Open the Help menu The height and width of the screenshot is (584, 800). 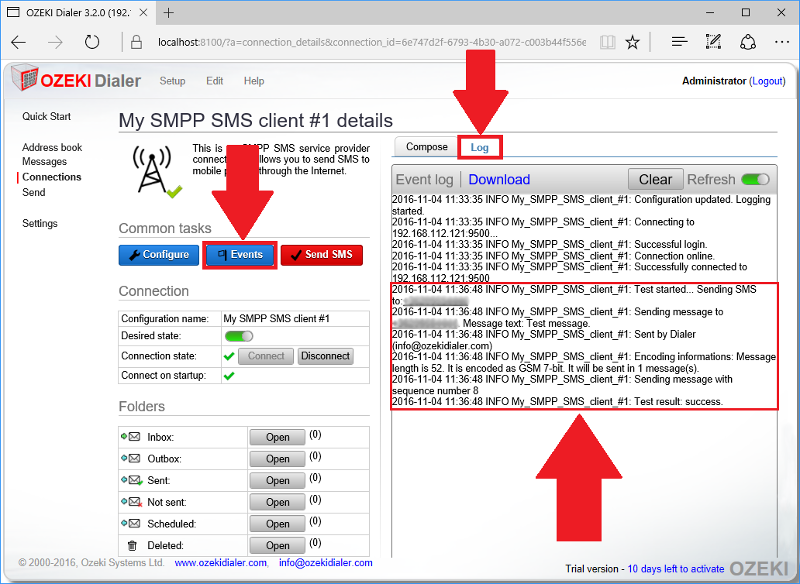pos(254,81)
